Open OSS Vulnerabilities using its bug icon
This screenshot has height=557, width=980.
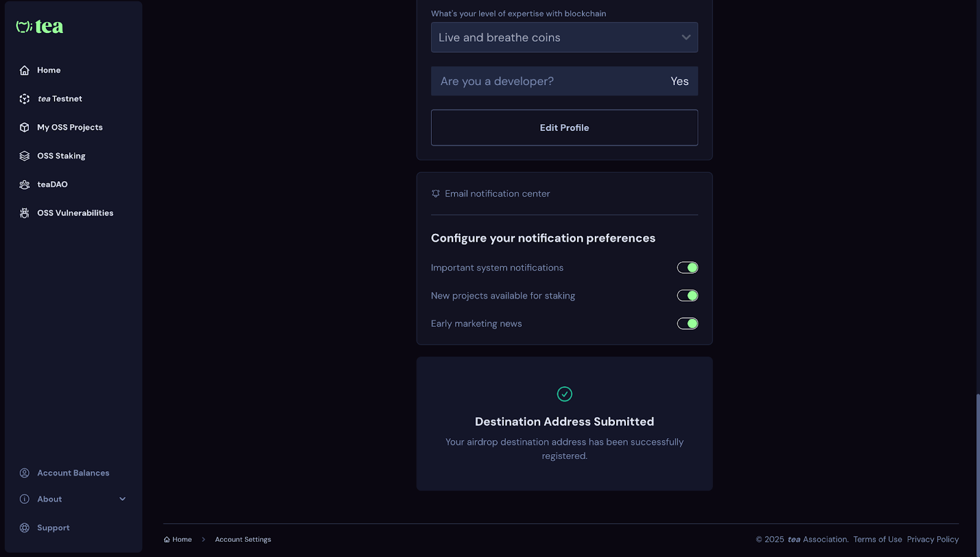pos(24,212)
